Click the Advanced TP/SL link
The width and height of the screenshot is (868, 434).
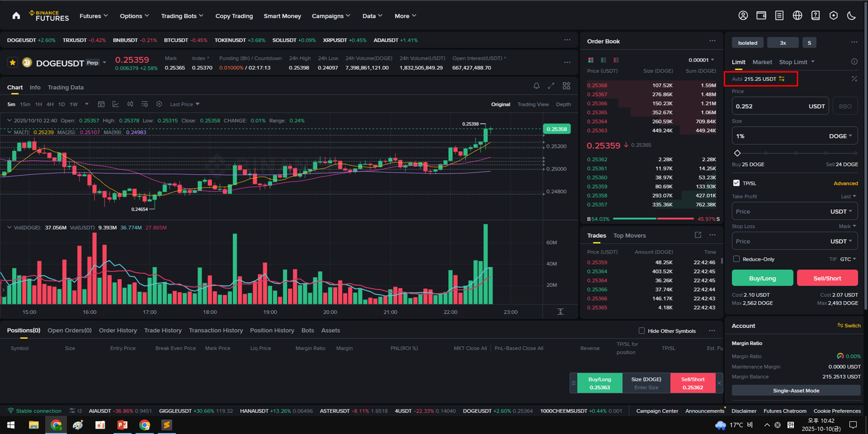[x=845, y=183]
